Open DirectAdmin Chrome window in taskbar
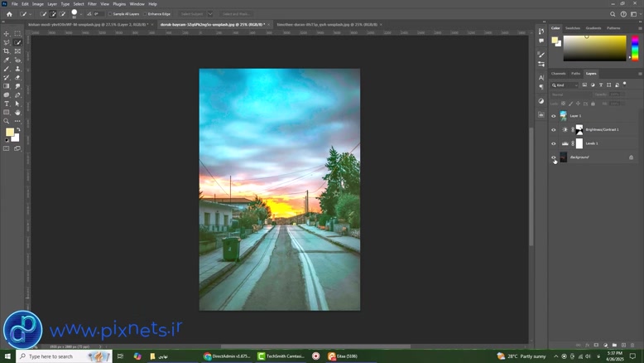The image size is (644, 363). [227, 356]
